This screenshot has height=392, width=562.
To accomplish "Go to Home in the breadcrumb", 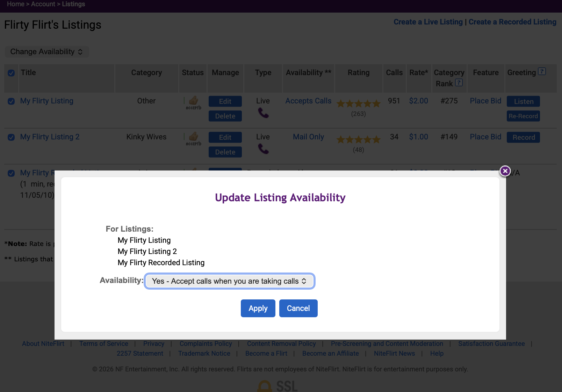I will 16,4.
